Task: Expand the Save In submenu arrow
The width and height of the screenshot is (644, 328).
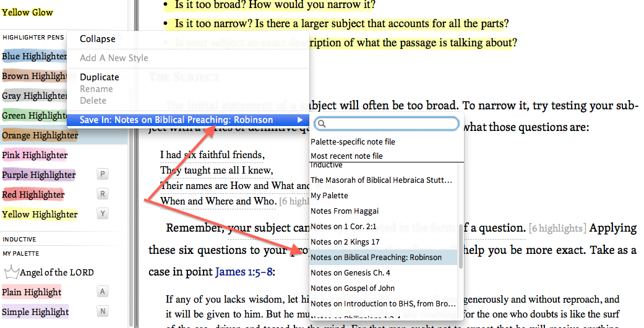Action: tap(300, 120)
